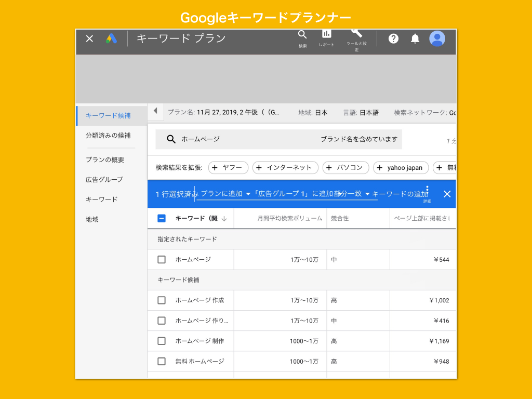532x399 pixels.
Task: Click the Google Ads logo icon
Action: pos(111,38)
